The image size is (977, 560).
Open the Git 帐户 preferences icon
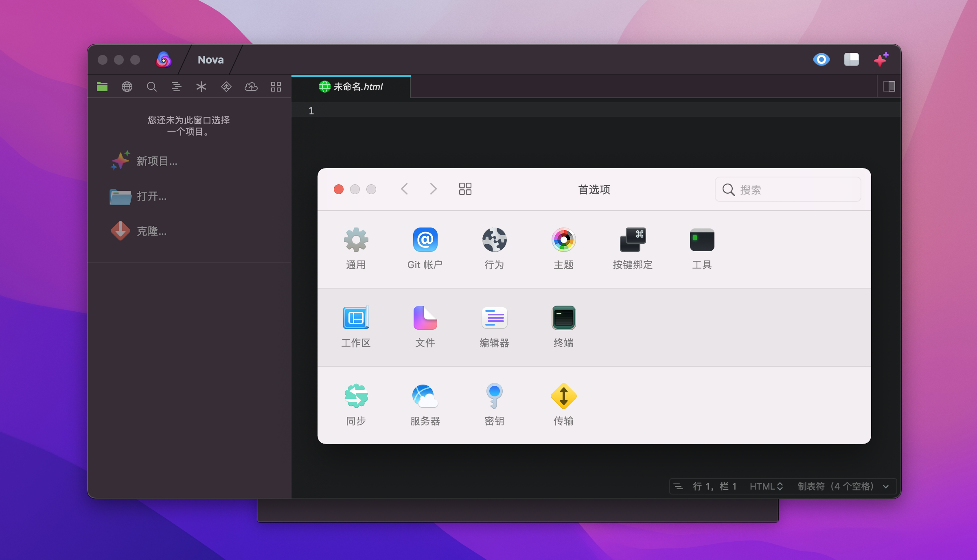click(x=425, y=240)
